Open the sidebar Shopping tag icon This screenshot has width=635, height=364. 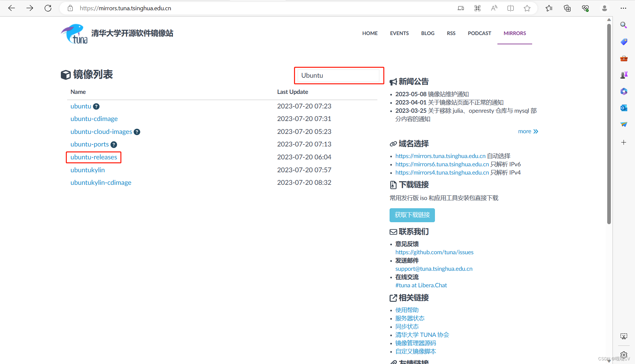click(624, 42)
